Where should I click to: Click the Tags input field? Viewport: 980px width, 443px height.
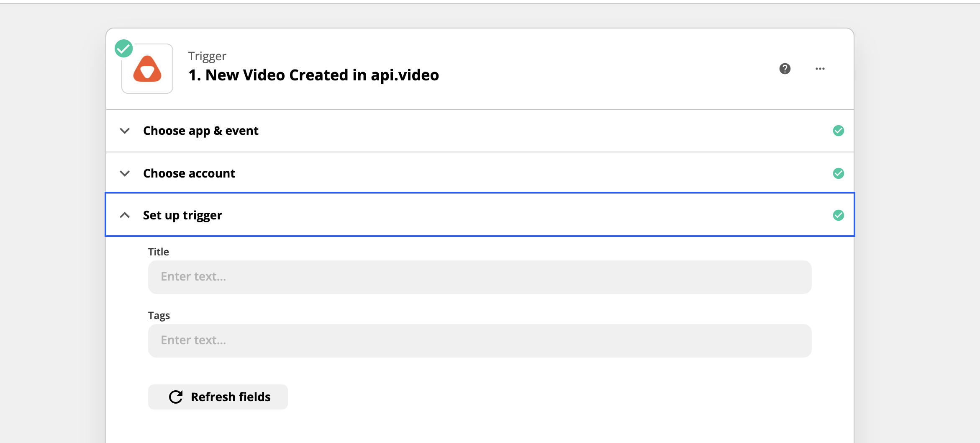[479, 340]
